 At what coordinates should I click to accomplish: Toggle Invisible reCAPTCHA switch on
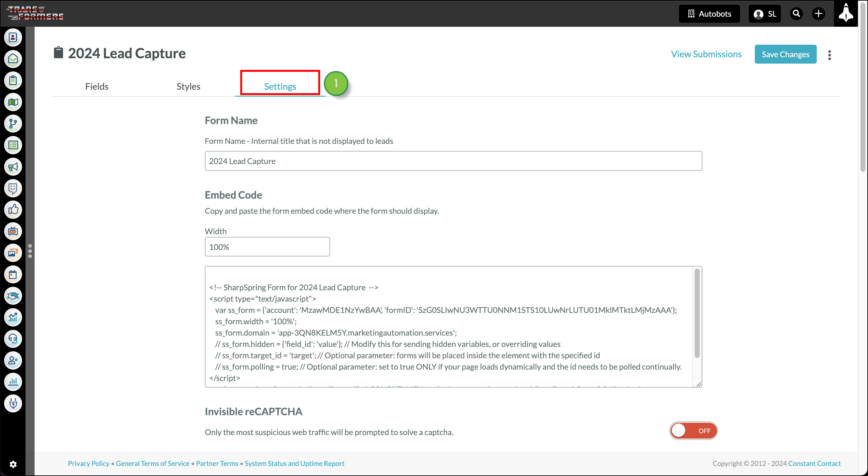(x=693, y=431)
